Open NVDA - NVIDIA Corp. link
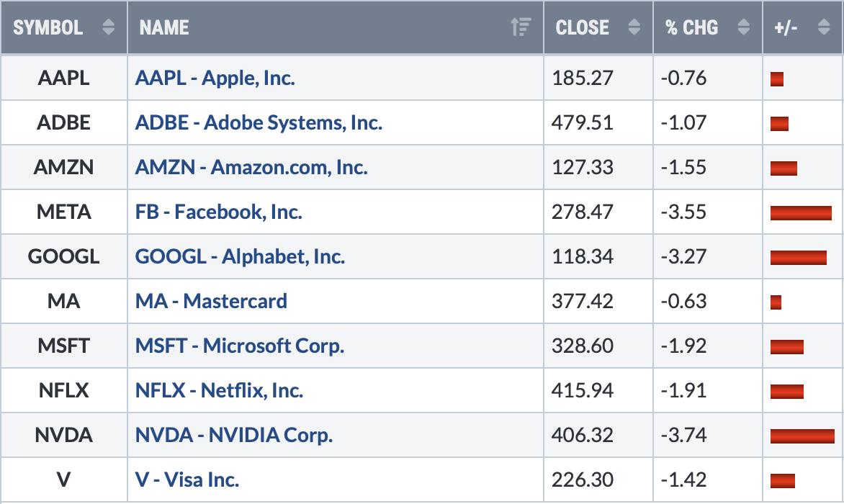The width and height of the screenshot is (844, 504). point(233,435)
